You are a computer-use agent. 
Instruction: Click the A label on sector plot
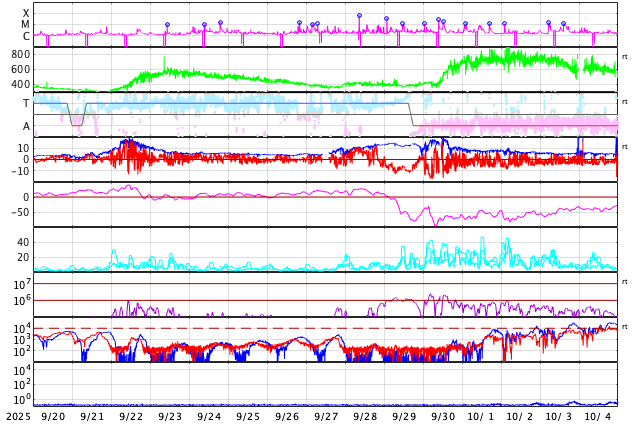point(26,126)
